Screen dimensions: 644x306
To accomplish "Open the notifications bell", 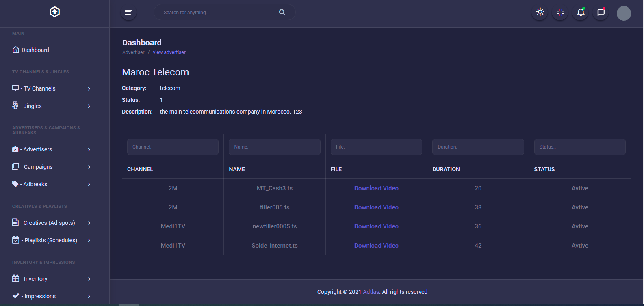I will 581,12.
